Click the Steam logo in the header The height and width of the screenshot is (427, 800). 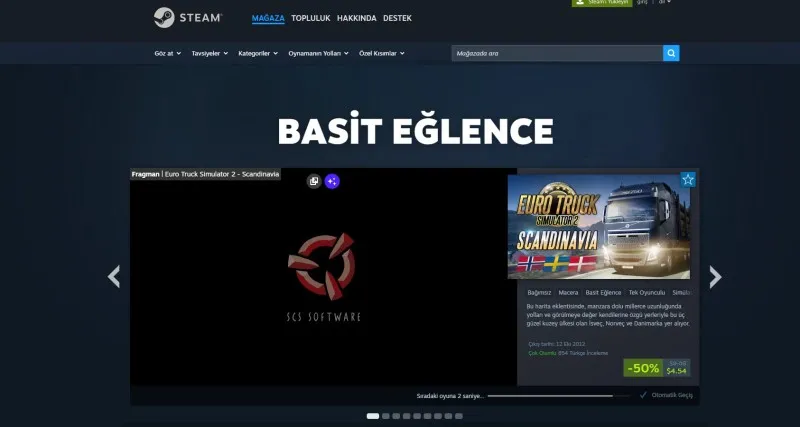coord(188,18)
